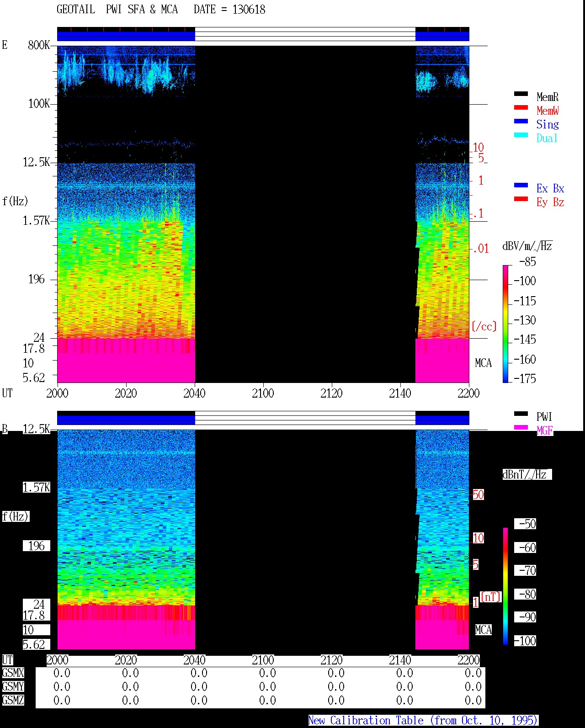Click the -115 color scale value
Viewport: 585px width, 728px height.
pos(525,301)
